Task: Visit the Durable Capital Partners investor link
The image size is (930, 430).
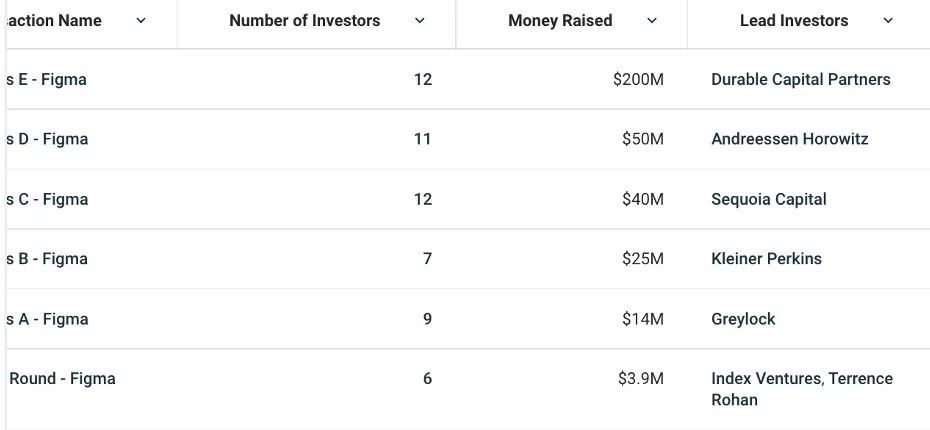Action: click(x=801, y=79)
